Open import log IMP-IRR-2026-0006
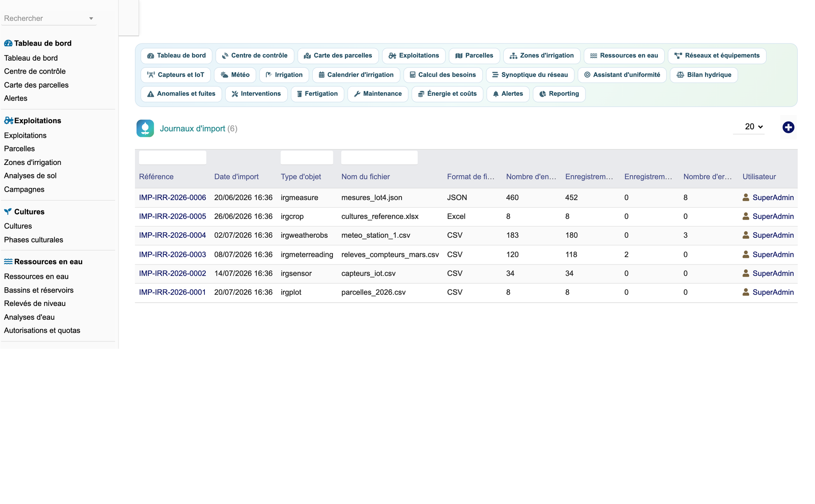The image size is (815, 504). tap(173, 198)
